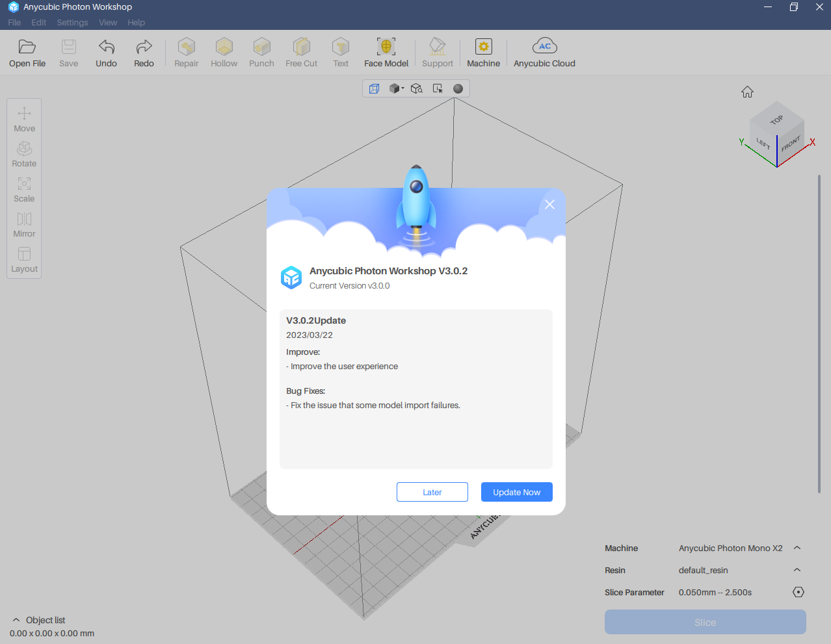Click the Anycubic logo in update dialog

[x=291, y=277]
